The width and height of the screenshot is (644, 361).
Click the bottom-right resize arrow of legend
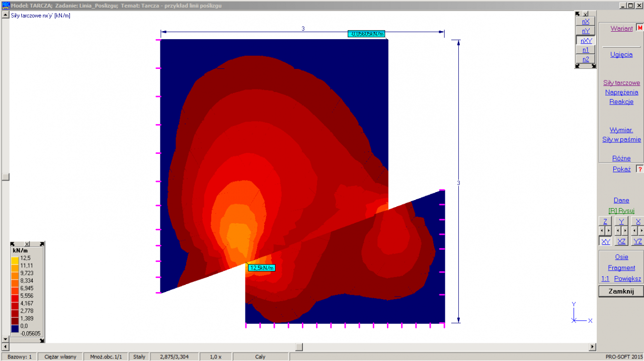[42, 339]
